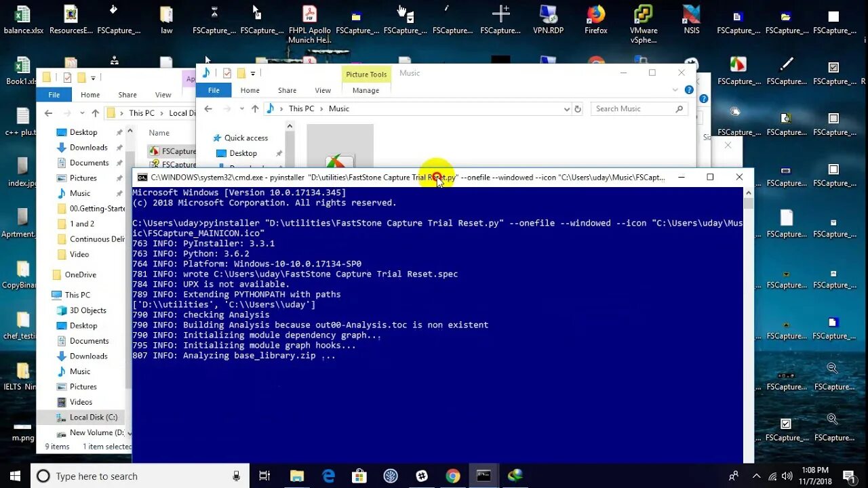Open Slack from the taskbar
The height and width of the screenshot is (488, 868).
(x=422, y=476)
